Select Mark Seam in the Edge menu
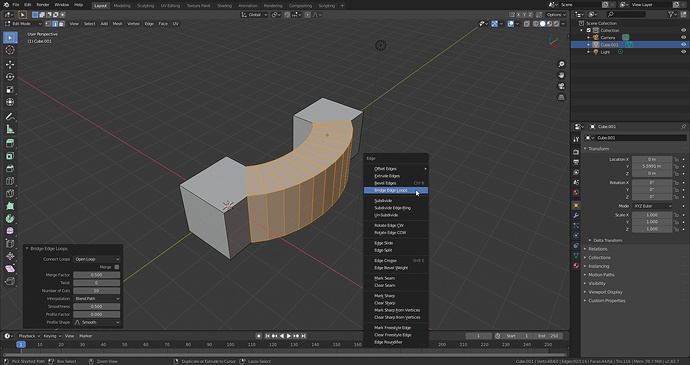The height and width of the screenshot is (365, 690). click(396, 278)
